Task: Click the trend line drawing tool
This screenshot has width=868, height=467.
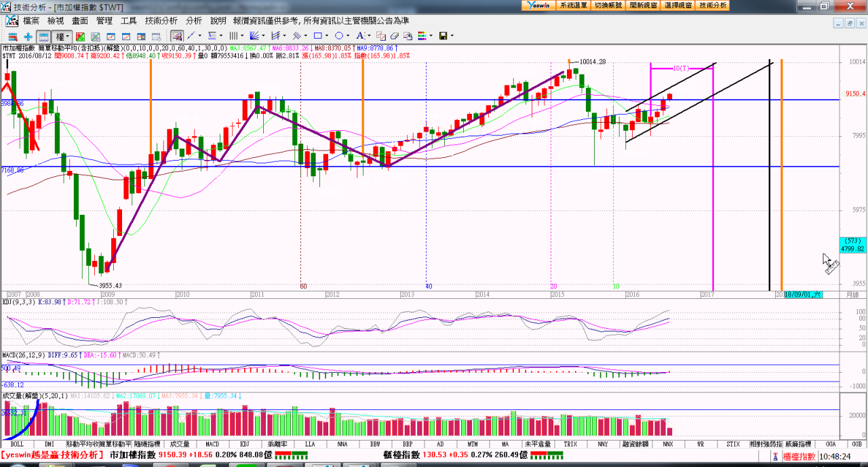Action: tap(191, 35)
